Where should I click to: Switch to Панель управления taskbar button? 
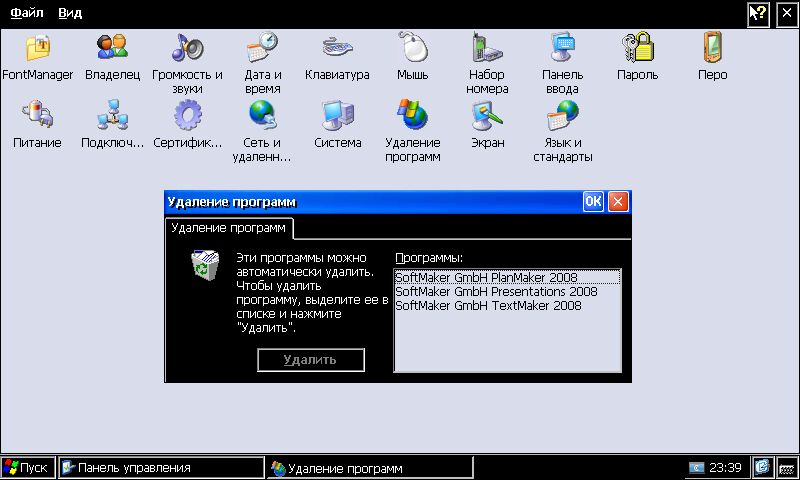(161, 467)
